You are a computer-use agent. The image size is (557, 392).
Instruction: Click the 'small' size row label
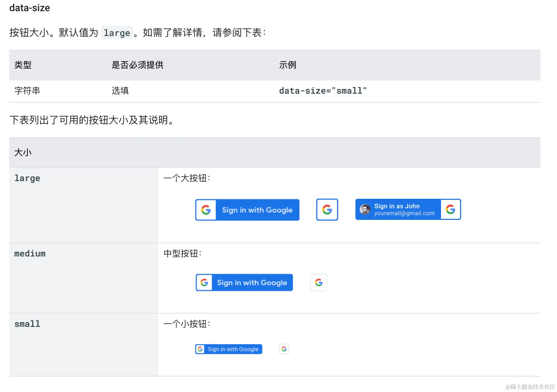click(x=27, y=324)
